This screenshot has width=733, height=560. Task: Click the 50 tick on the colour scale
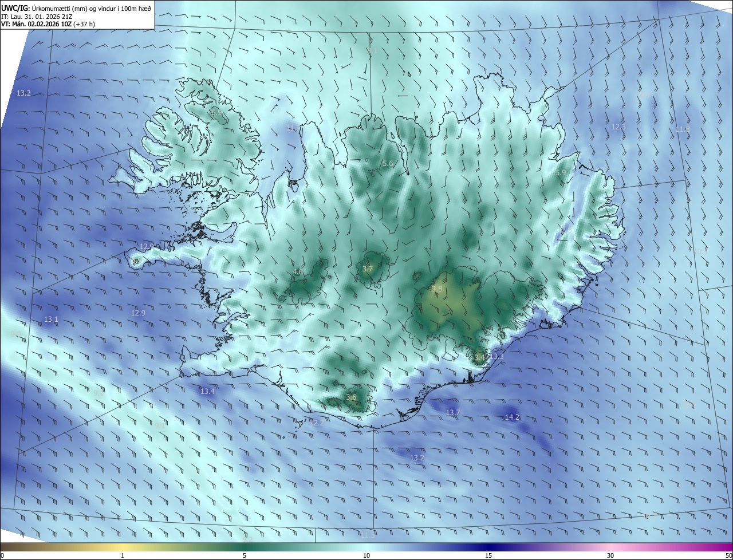pos(728,555)
